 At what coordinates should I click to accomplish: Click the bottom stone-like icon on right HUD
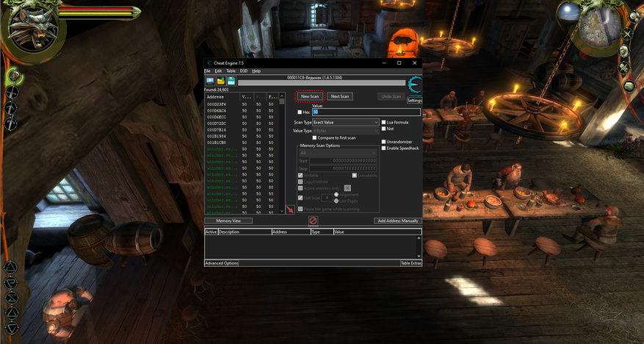pyautogui.click(x=629, y=86)
